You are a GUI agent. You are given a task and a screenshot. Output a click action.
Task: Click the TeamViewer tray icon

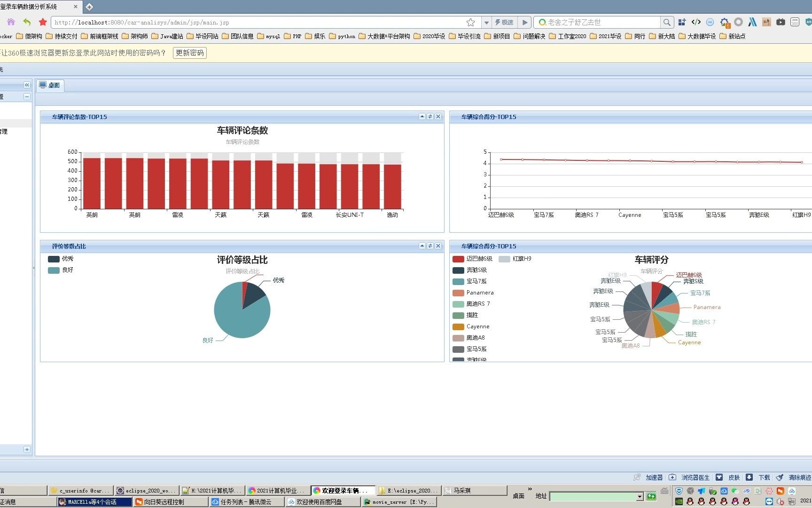click(769, 502)
